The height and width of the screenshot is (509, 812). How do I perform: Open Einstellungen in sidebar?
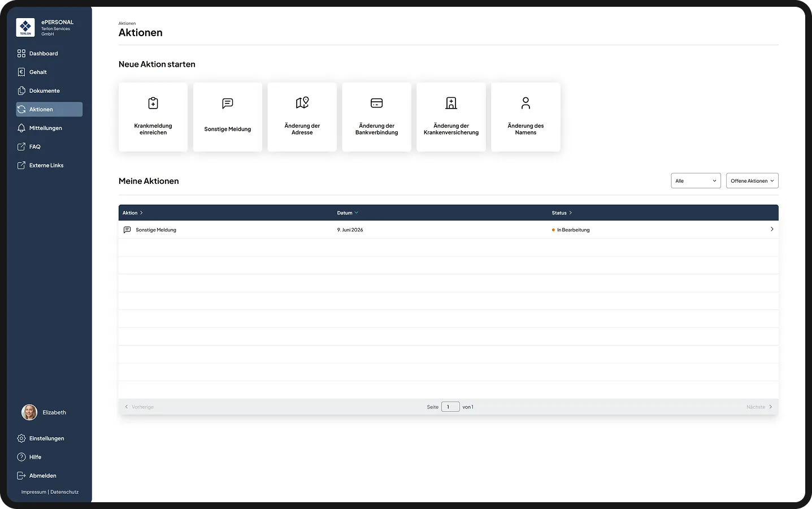[49, 438]
